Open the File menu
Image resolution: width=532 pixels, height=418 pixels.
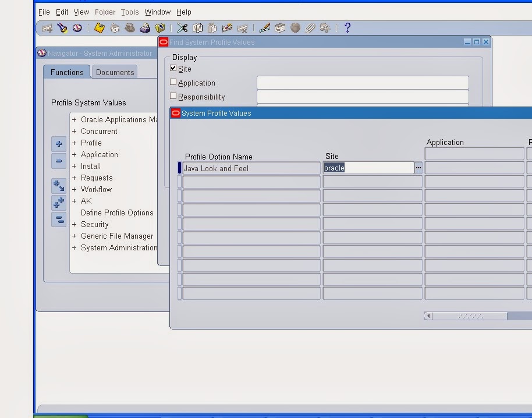coord(44,12)
